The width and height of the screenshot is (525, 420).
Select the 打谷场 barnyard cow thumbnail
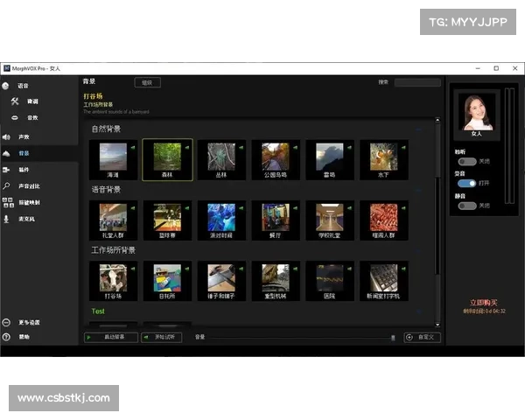pos(113,281)
